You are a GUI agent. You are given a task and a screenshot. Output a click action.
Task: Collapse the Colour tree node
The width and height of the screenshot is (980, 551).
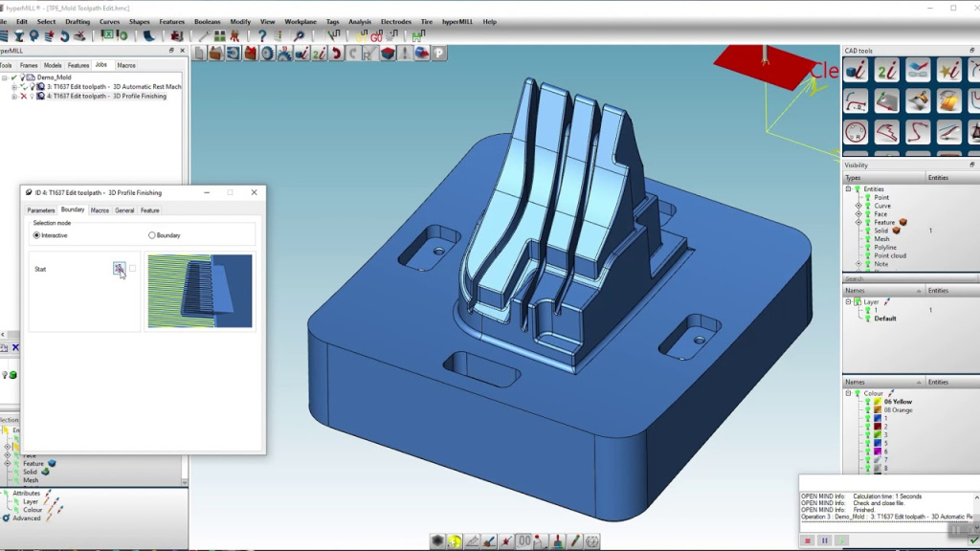848,393
